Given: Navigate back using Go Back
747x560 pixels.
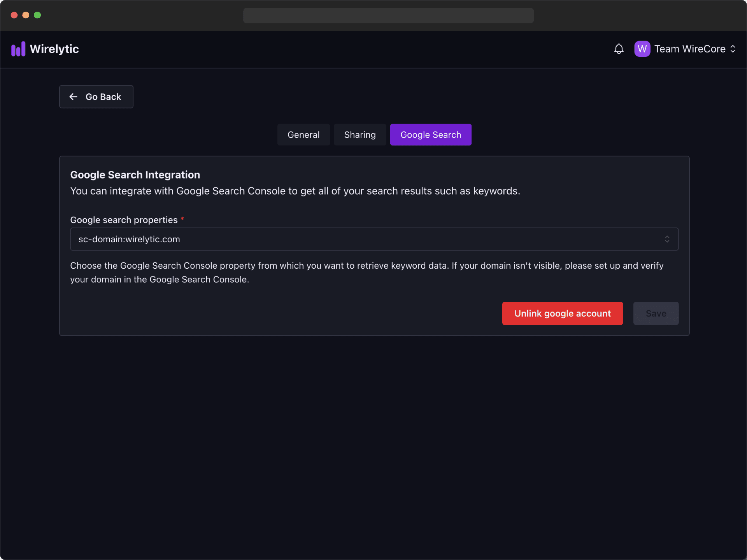Looking at the screenshot, I should [95, 96].
